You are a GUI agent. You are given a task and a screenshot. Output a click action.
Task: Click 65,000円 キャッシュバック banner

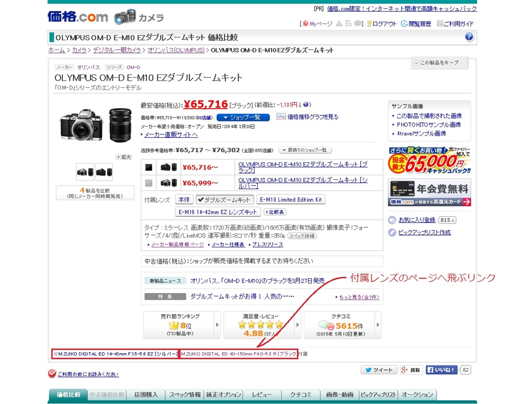[x=430, y=161]
